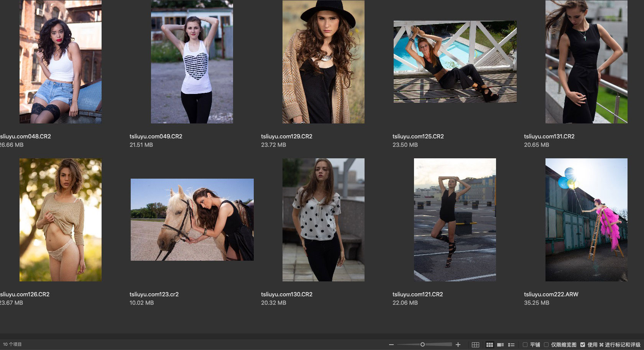Viewport: 644px width, 350px height.
Task: Select the tsliuyu.com049.CR2 thumbnail
Action: 192,62
